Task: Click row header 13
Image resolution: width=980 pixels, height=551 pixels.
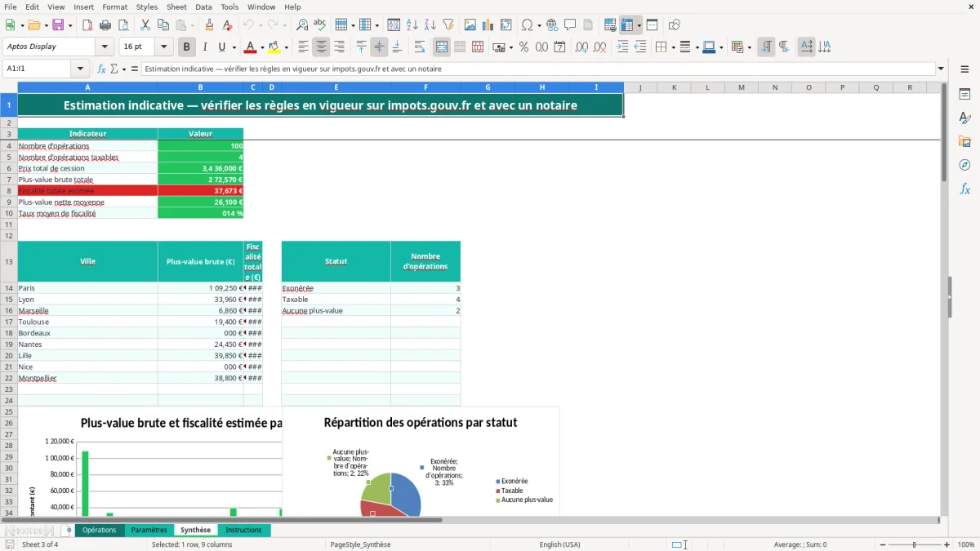Action: [8, 261]
